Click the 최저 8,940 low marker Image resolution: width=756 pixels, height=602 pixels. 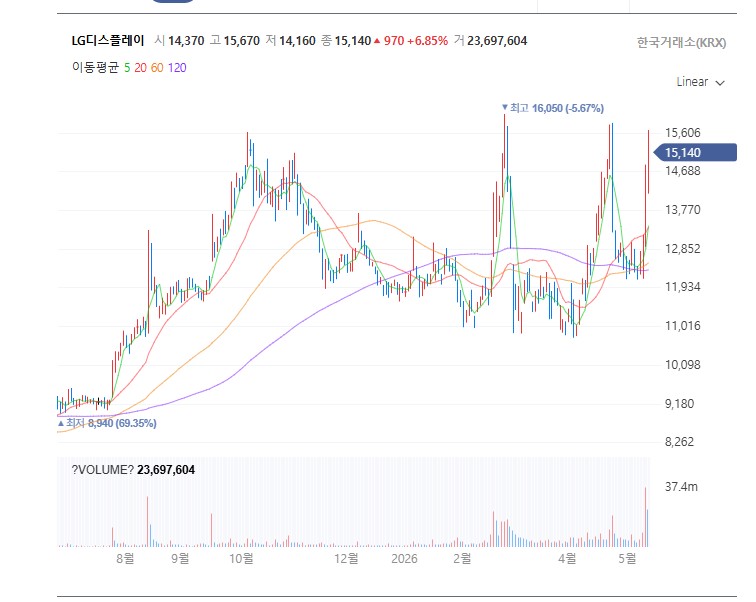(107, 423)
